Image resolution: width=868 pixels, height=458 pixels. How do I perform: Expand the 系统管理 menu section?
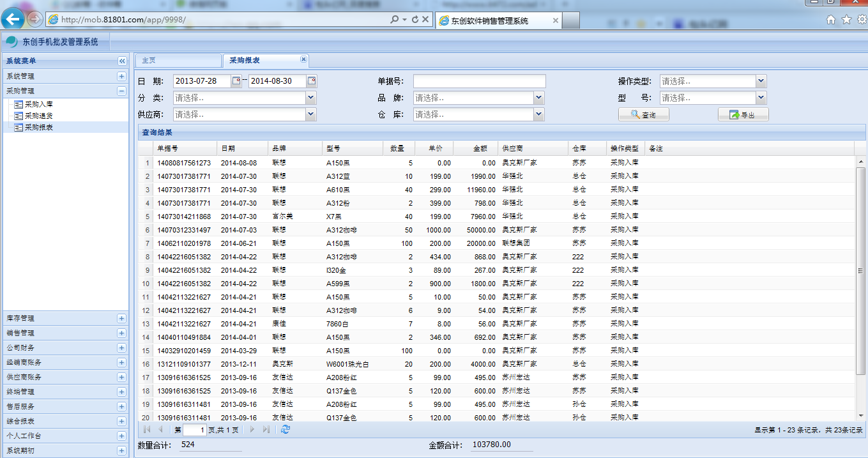click(x=121, y=76)
